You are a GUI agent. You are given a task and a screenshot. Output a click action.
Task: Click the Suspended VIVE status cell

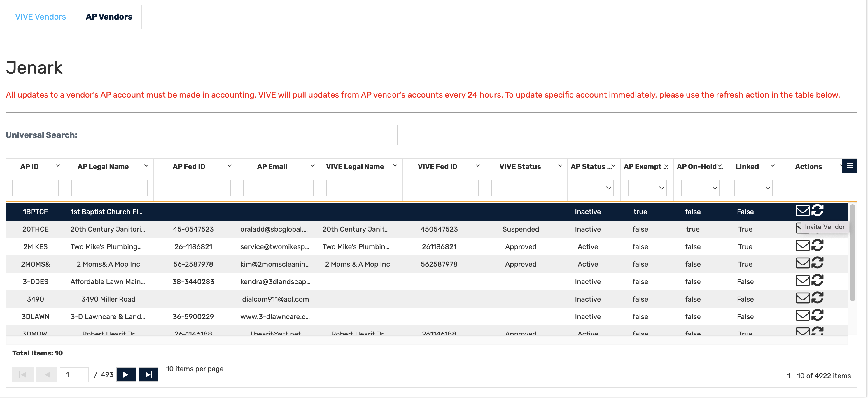tap(521, 229)
